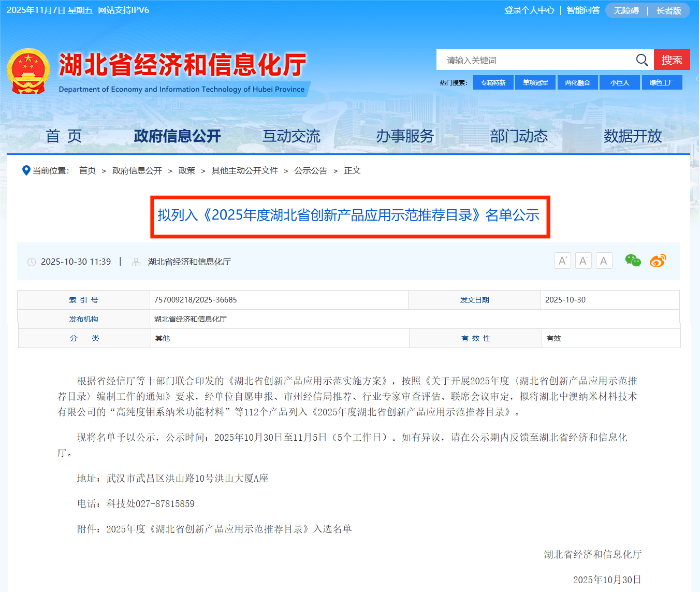This screenshot has width=700, height=592.
Task: Open 登录个人中心 login link
Action: point(529,10)
